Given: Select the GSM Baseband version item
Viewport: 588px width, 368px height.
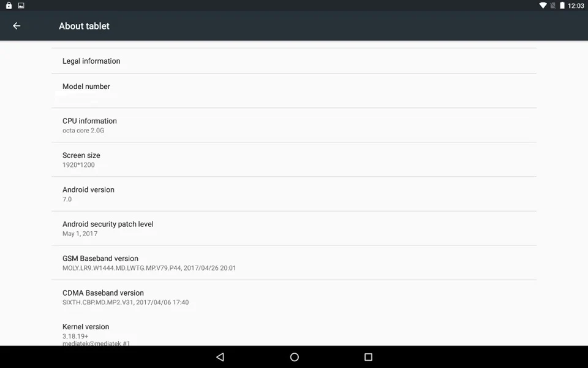Looking at the screenshot, I should point(294,263).
